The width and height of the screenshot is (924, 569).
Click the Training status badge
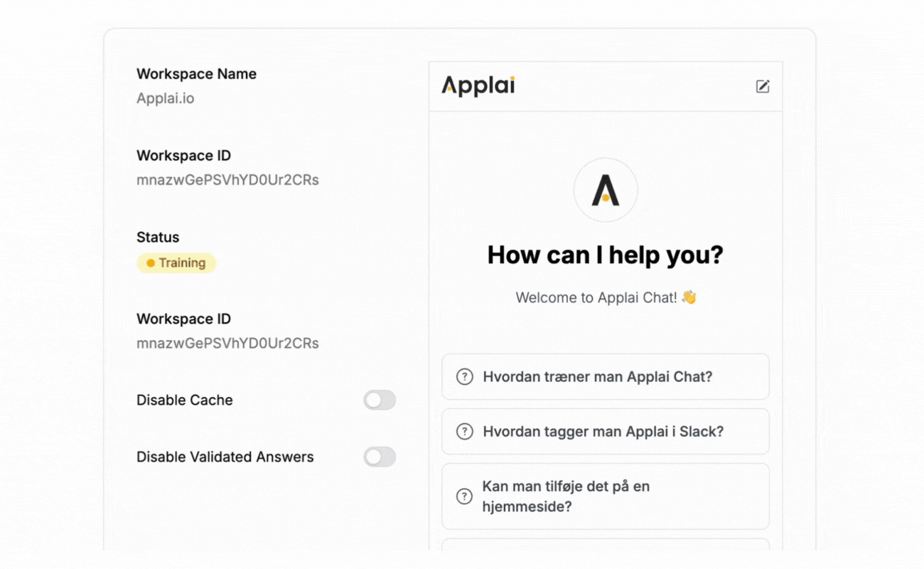tap(176, 263)
